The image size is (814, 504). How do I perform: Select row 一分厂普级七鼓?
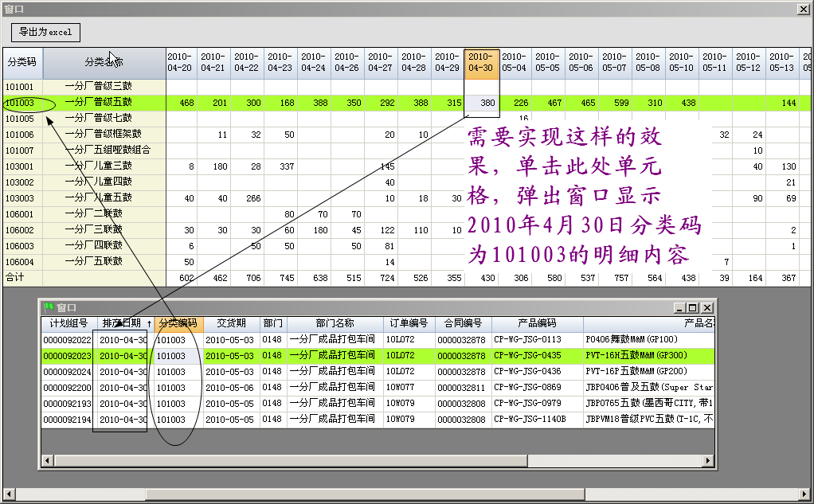(98, 119)
